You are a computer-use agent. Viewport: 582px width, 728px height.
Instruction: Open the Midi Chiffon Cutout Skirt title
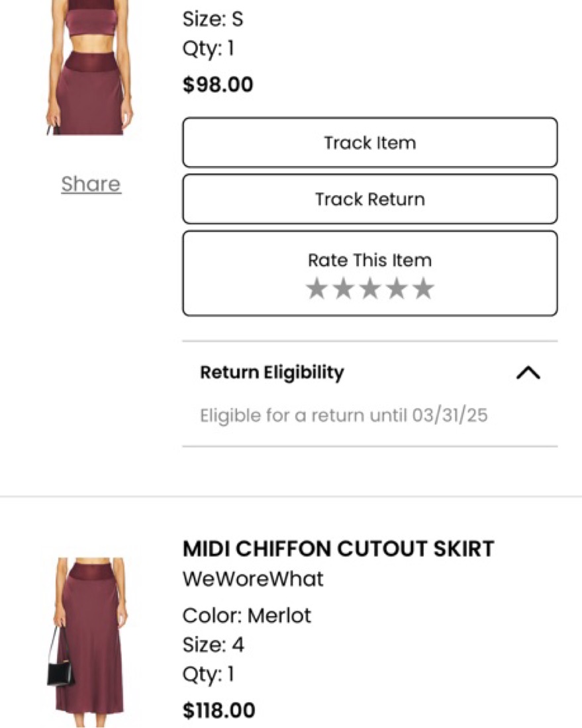tap(338, 549)
